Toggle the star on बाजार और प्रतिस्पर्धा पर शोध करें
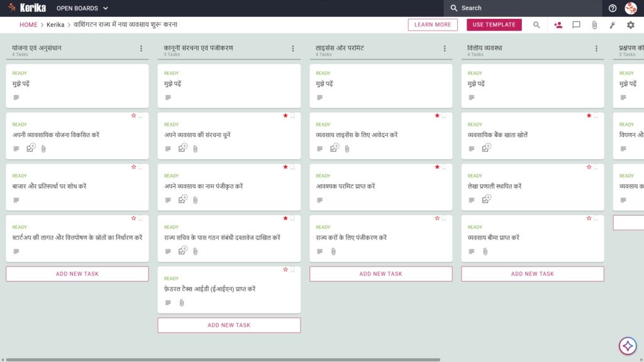 (133, 167)
